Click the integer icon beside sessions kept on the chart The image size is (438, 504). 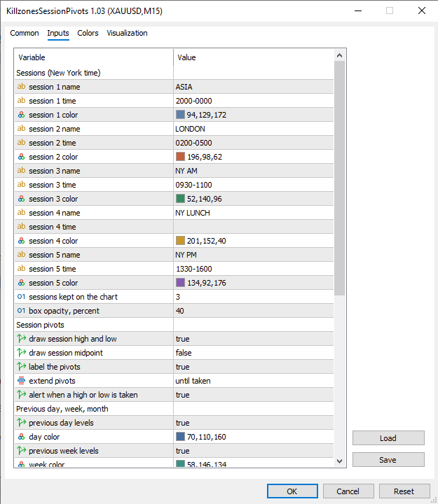pos(21,297)
